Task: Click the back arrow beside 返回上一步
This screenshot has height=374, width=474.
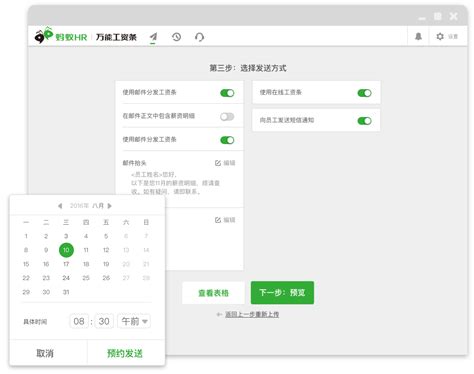Action: click(x=219, y=314)
